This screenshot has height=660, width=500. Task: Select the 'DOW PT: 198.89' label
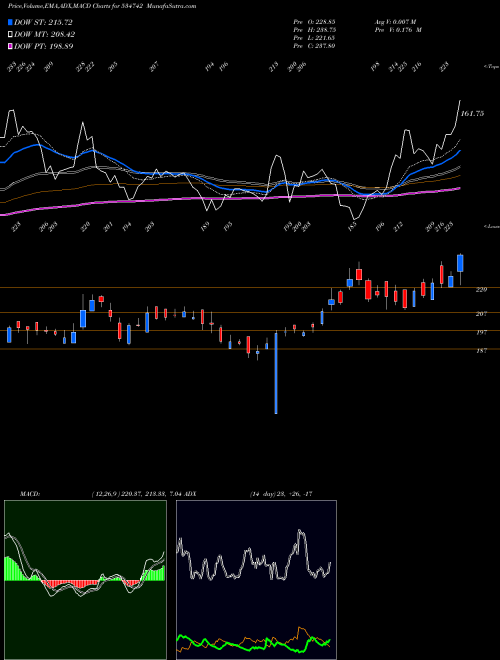point(43,46)
